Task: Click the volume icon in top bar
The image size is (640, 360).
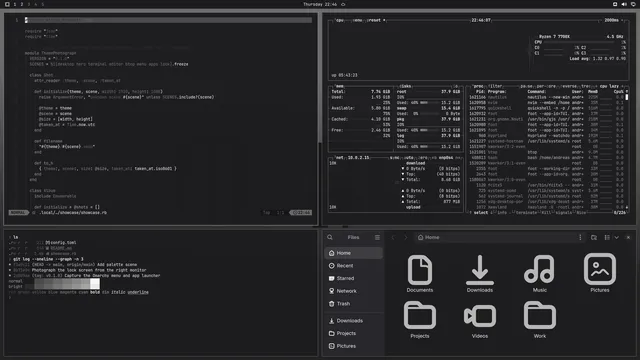Action: click(624, 4)
